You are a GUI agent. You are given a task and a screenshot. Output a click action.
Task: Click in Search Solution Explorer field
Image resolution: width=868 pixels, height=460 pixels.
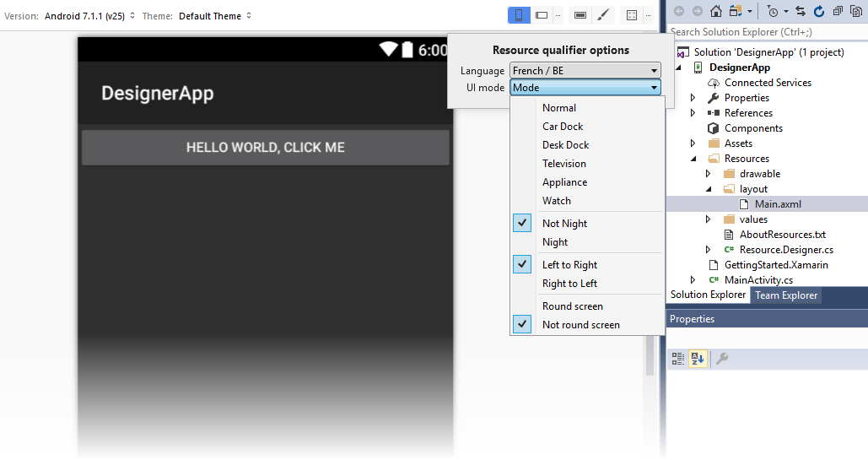[768, 32]
